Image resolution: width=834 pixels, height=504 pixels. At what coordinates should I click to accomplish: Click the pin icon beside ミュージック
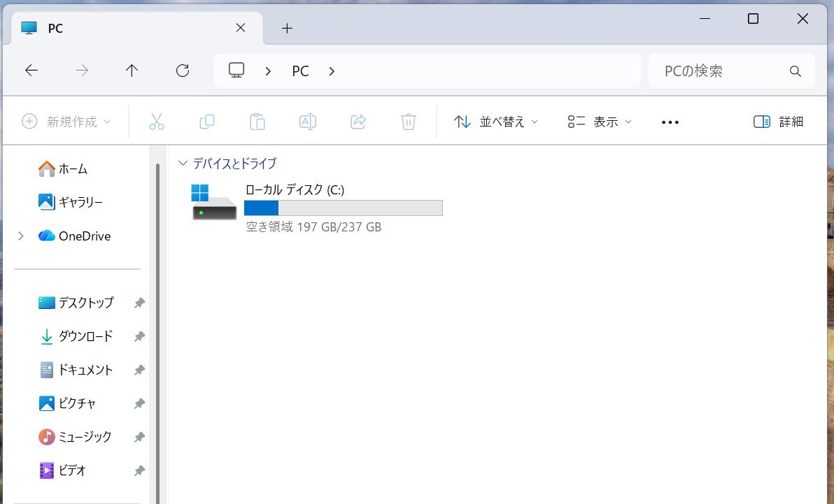[x=139, y=437]
